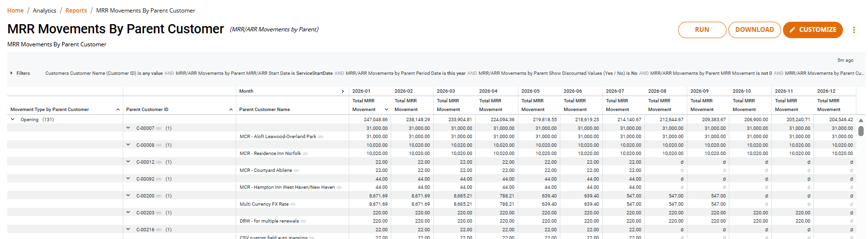Open the ellipsis pill beside C-00203

pyautogui.click(x=159, y=213)
